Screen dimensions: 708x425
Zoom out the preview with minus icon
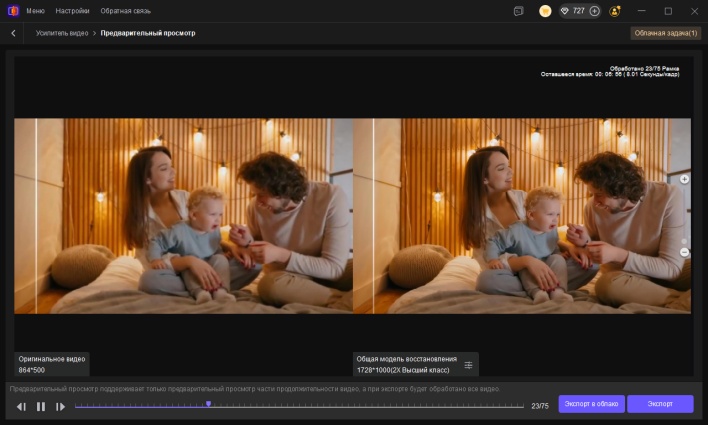(x=684, y=252)
